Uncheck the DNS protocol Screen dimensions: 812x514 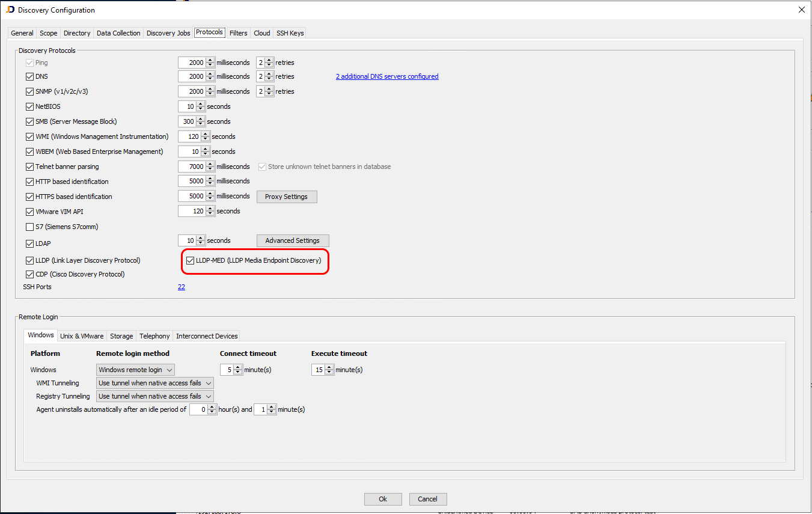pyautogui.click(x=29, y=76)
